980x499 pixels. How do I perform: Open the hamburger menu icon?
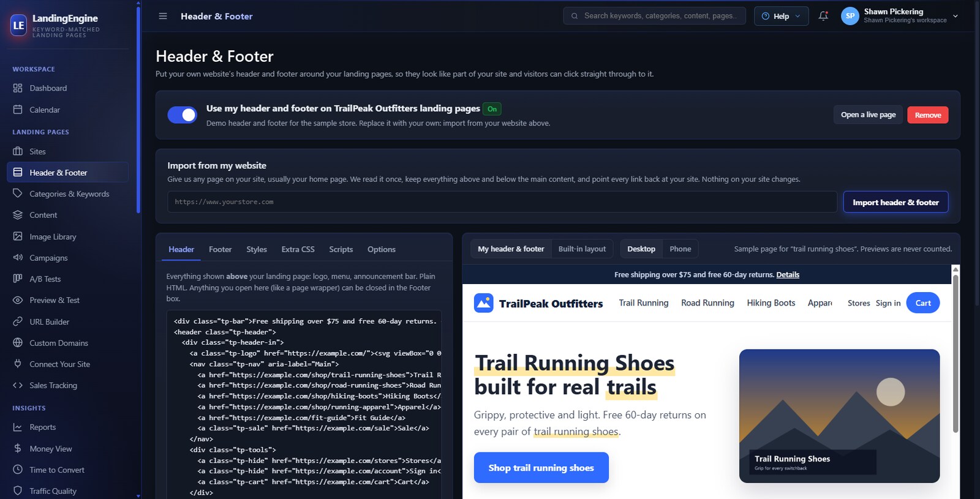click(x=163, y=16)
